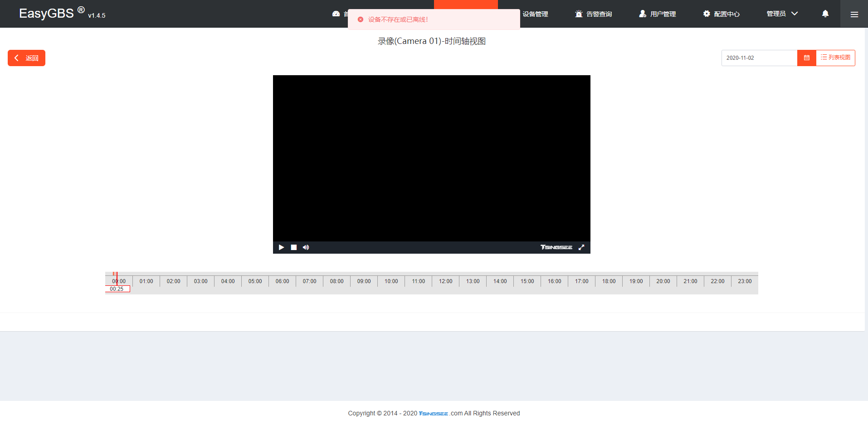Open the 设备管理 menu
This screenshot has width=868, height=424.
point(535,14)
